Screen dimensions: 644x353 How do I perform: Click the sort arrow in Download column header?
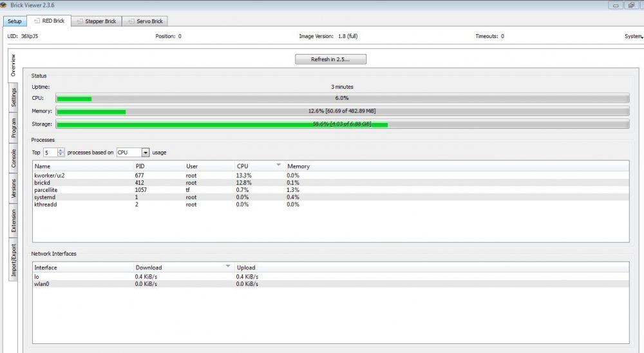coord(227,267)
